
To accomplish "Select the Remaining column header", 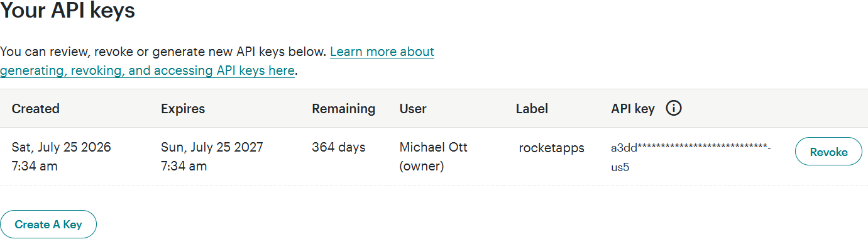I will (343, 108).
